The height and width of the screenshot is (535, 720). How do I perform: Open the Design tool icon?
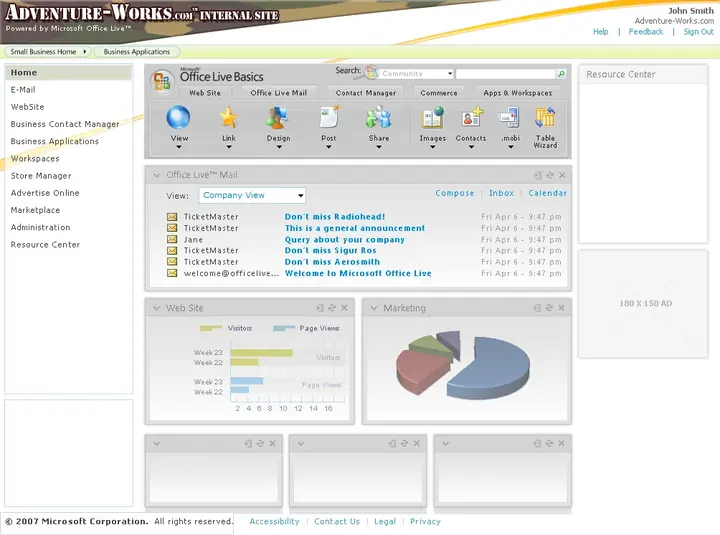point(277,118)
